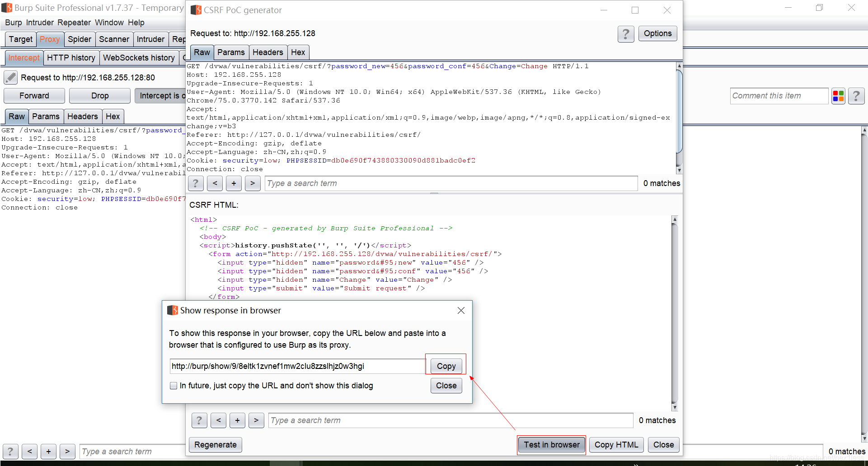
Task: Select the Raw tab in the main intercept view
Action: click(x=17, y=116)
